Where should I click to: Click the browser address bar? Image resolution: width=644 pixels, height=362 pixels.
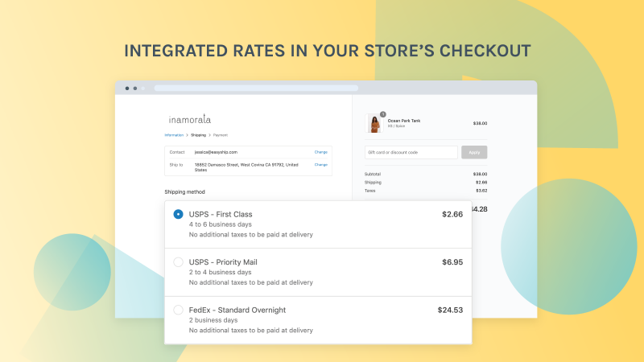256,88
